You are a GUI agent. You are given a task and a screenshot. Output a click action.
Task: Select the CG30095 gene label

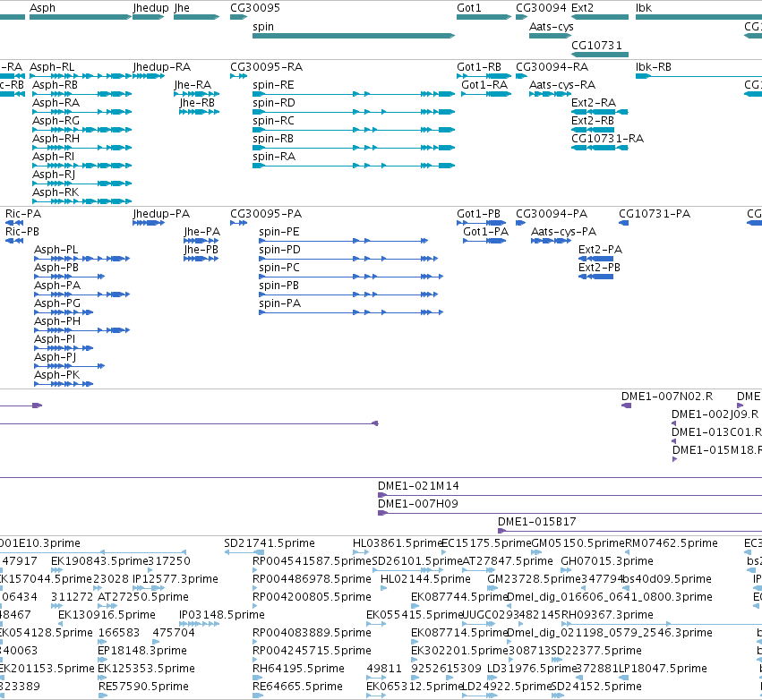pos(255,8)
